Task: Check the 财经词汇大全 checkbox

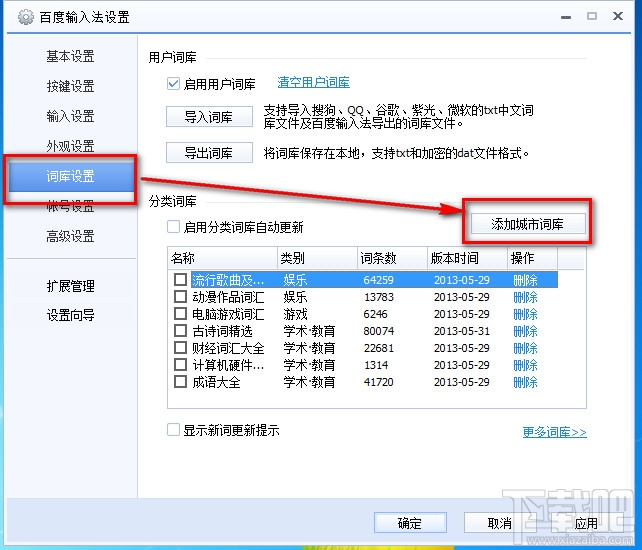Action: (180, 348)
